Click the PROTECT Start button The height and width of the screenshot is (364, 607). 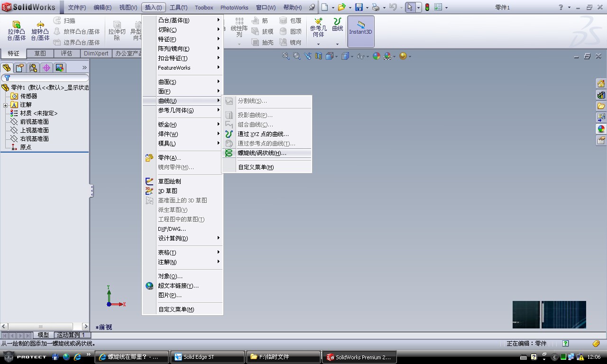pos(25,356)
